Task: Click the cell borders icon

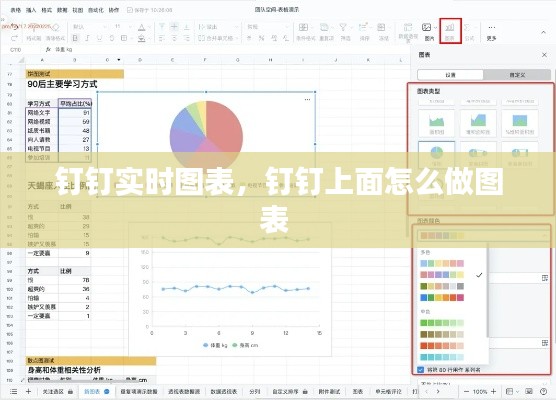Action: pyautogui.click(x=124, y=38)
